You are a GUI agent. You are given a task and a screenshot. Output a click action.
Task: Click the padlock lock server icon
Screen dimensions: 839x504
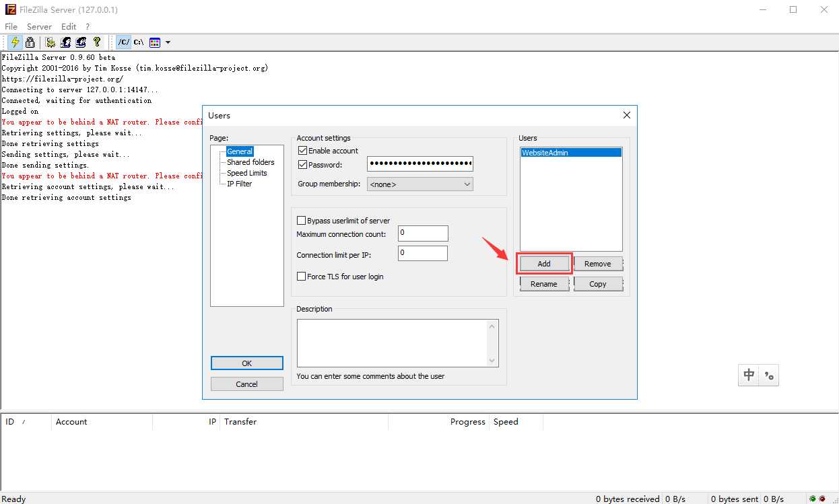coord(30,42)
